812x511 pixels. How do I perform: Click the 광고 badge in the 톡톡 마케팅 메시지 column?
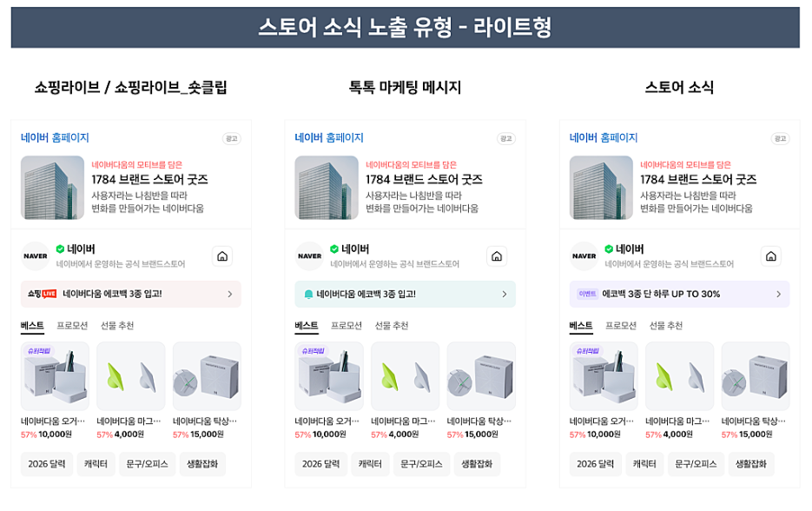(x=505, y=138)
